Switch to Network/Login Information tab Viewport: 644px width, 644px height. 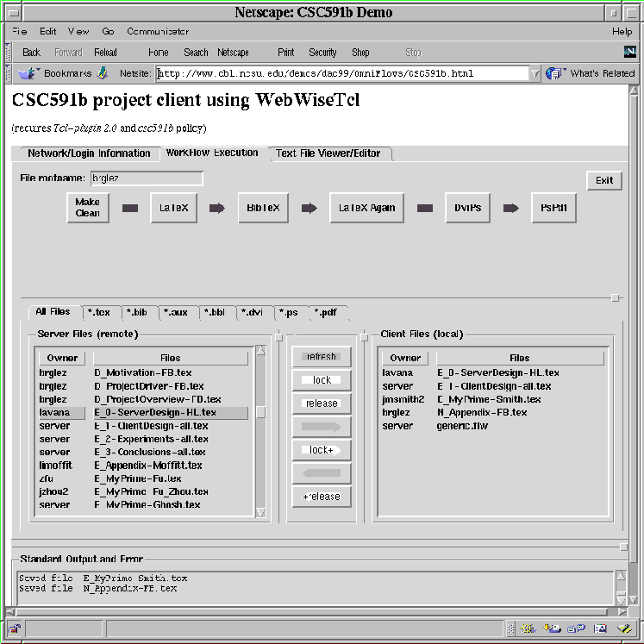(89, 153)
